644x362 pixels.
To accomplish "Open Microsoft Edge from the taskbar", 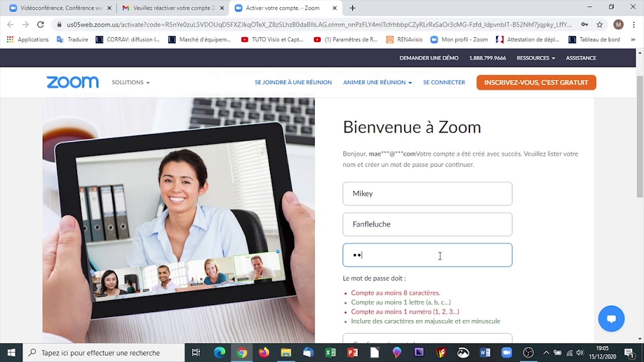I will tap(220, 352).
